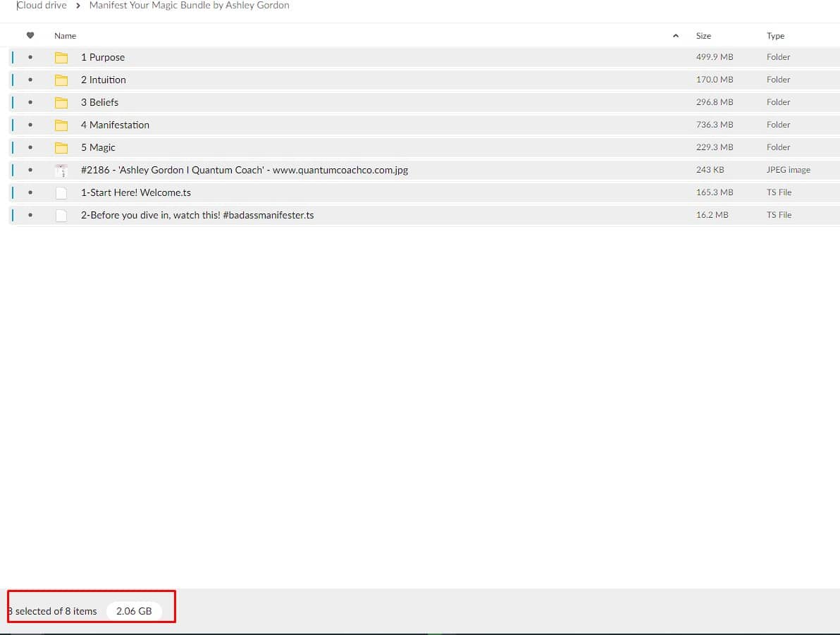Click Manifest Your Magic Bundle breadcrumb
This screenshot has width=840, height=635.
coord(189,6)
